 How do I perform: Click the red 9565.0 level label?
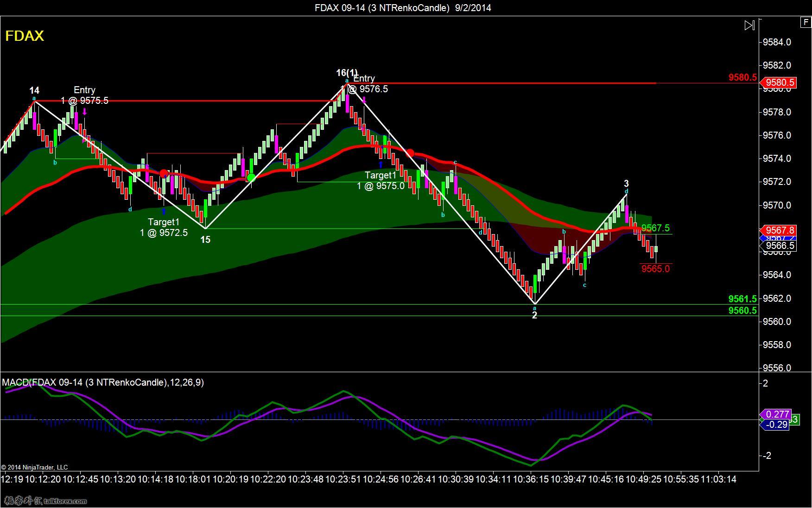(655, 269)
